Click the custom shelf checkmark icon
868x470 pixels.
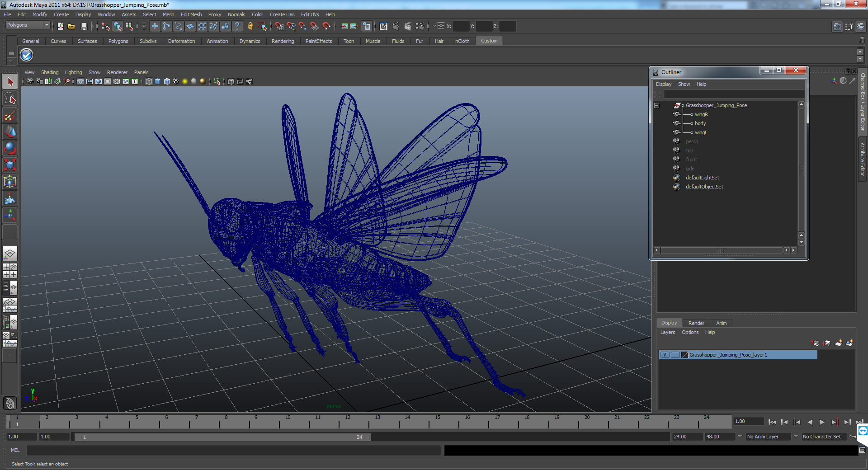coord(27,55)
